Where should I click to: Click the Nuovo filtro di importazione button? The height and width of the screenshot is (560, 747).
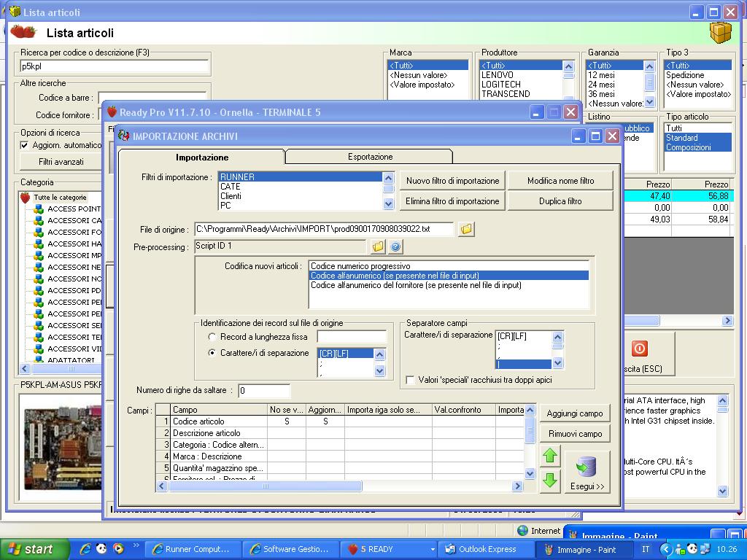coord(452,181)
